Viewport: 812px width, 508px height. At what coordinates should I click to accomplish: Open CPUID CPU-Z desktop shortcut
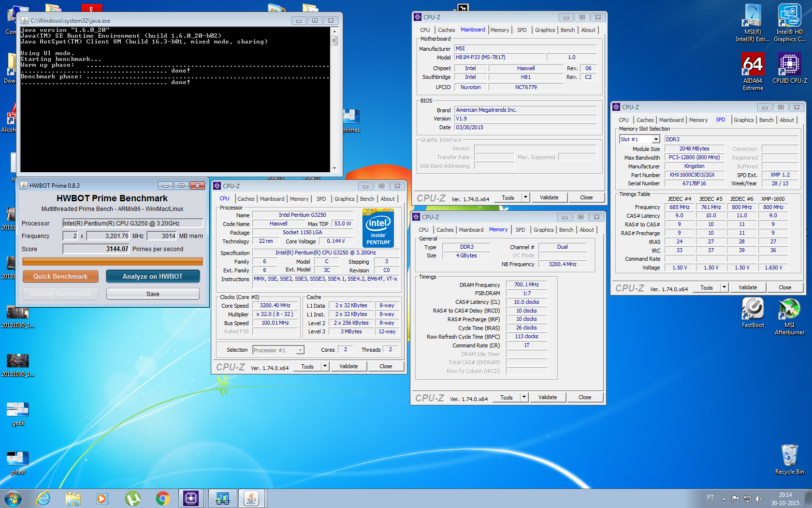coord(789,68)
